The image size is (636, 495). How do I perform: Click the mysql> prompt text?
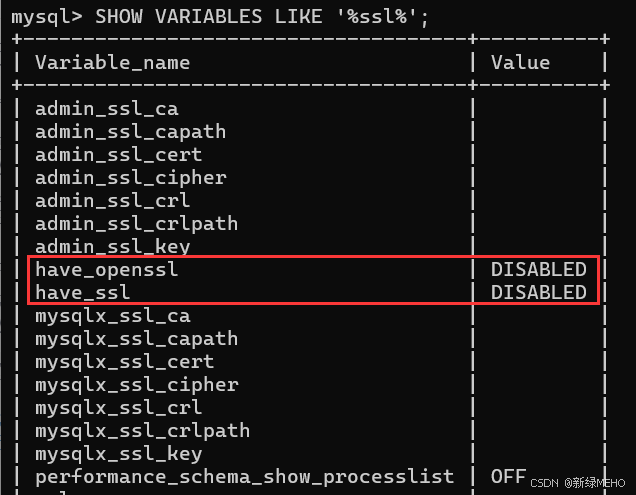click(x=46, y=17)
